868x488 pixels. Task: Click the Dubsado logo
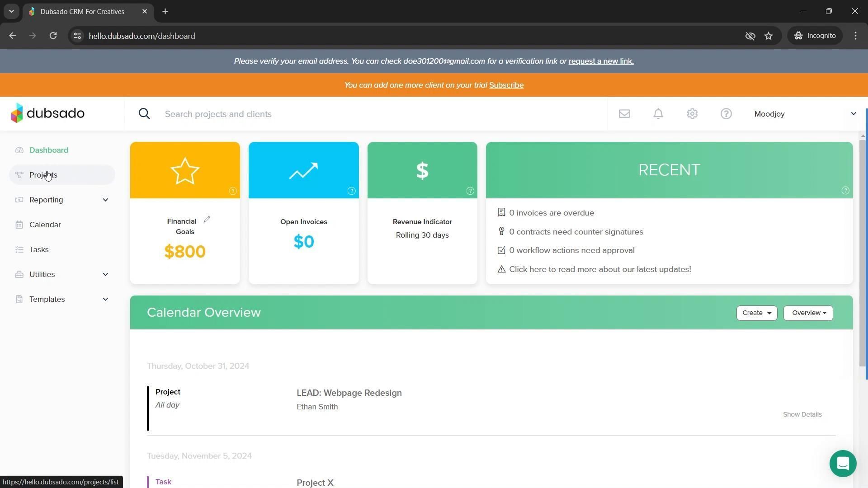(x=48, y=113)
